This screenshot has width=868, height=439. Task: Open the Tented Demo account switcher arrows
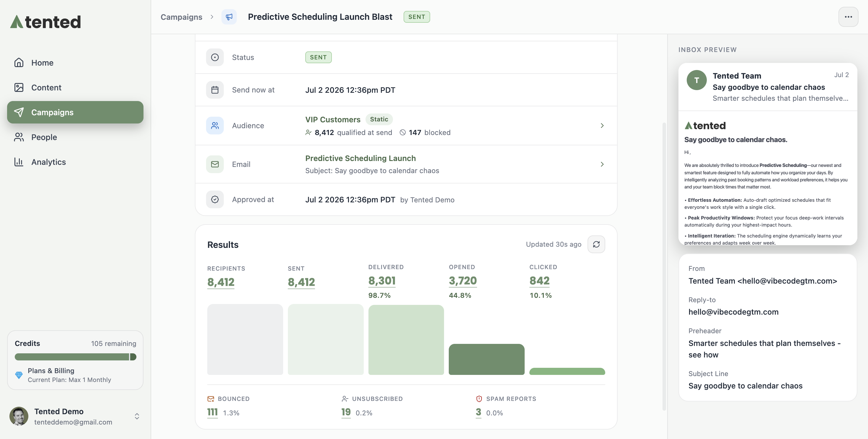coord(137,416)
